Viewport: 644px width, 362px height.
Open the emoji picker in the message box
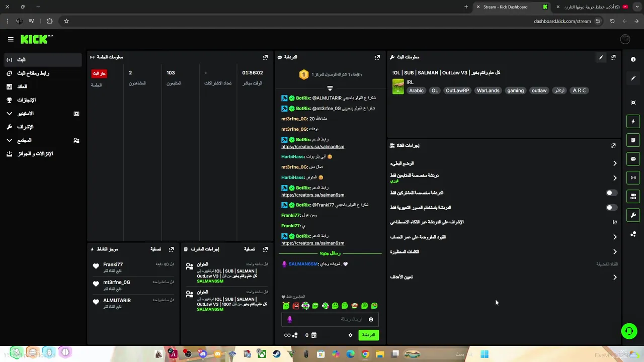point(371,319)
